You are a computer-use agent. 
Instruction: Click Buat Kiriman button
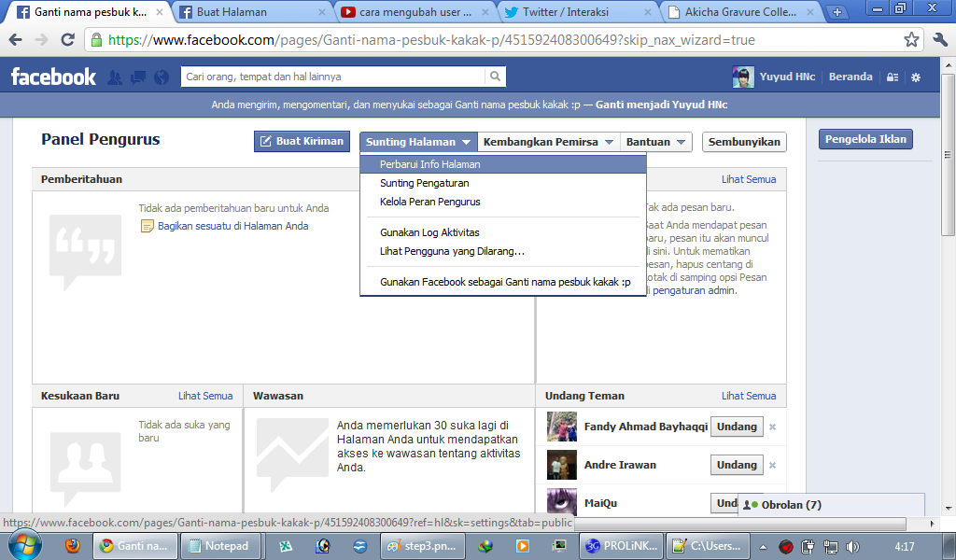click(x=302, y=141)
